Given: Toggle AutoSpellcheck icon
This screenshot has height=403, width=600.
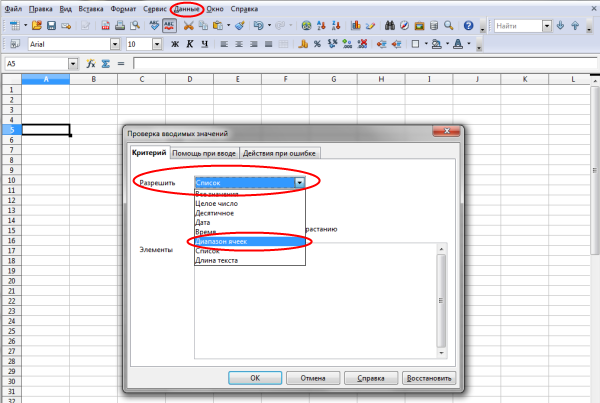Looking at the screenshot, I should coord(169,26).
